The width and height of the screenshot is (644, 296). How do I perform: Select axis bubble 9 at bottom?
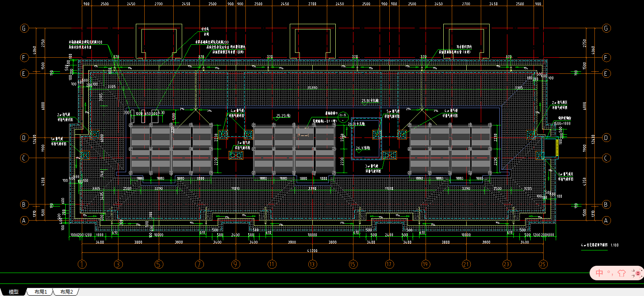coord(236,264)
